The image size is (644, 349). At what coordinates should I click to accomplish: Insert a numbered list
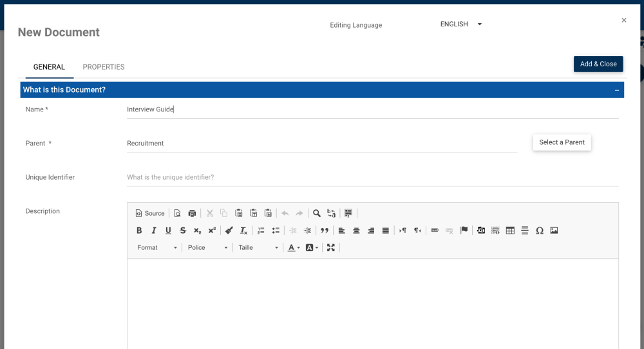[x=261, y=231]
